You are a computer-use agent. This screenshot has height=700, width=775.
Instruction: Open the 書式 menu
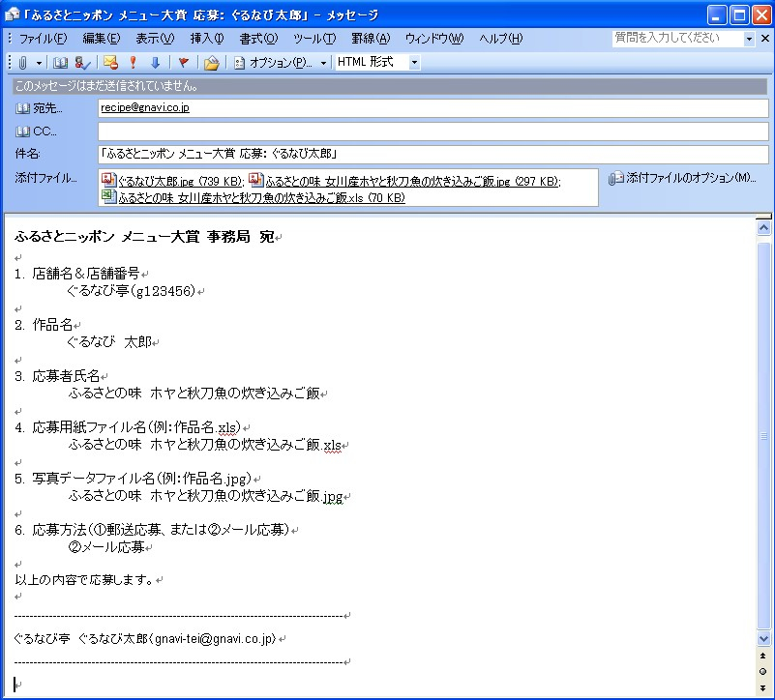pyautogui.click(x=257, y=39)
